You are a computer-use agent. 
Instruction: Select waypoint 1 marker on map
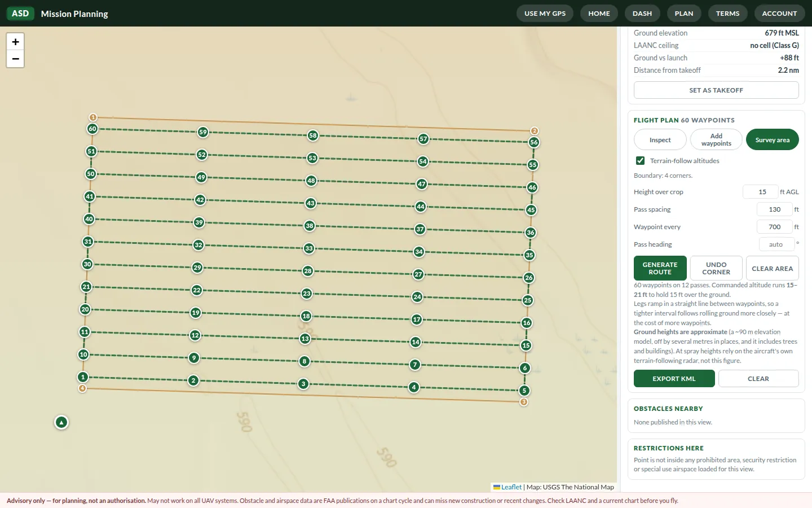[83, 377]
